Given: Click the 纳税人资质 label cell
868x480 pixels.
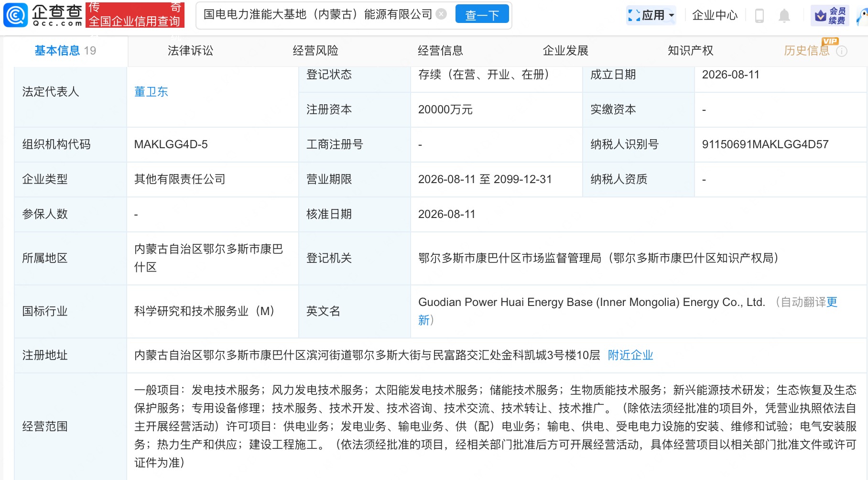Looking at the screenshot, I should [x=639, y=179].
